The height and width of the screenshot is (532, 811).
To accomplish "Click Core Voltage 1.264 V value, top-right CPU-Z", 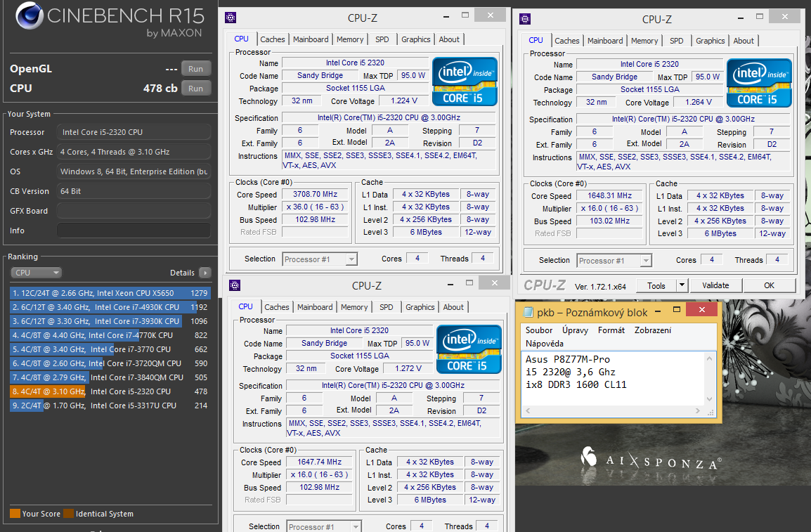I will click(699, 103).
